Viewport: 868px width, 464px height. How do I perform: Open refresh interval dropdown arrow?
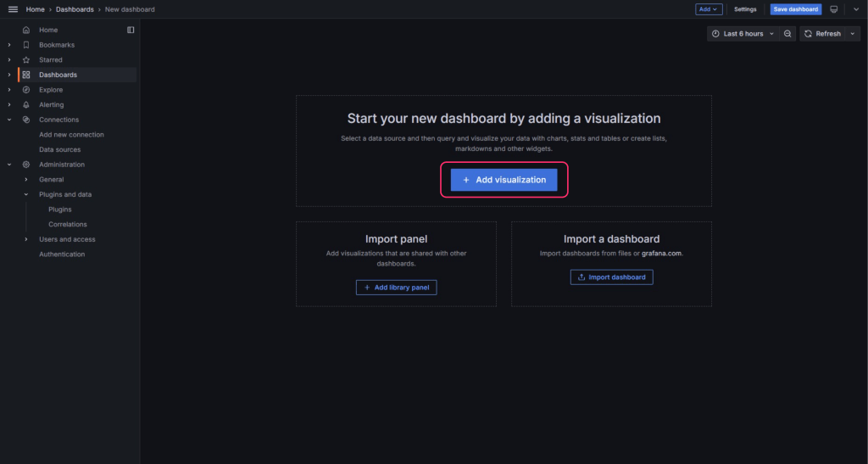point(853,34)
